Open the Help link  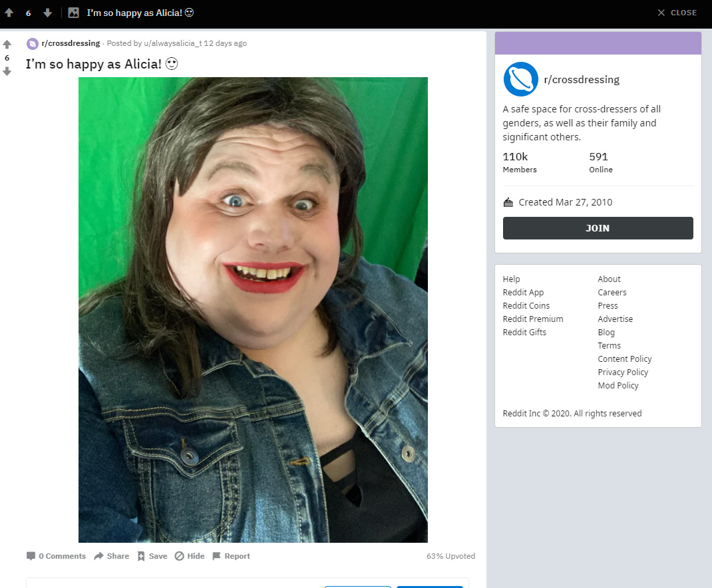point(511,279)
